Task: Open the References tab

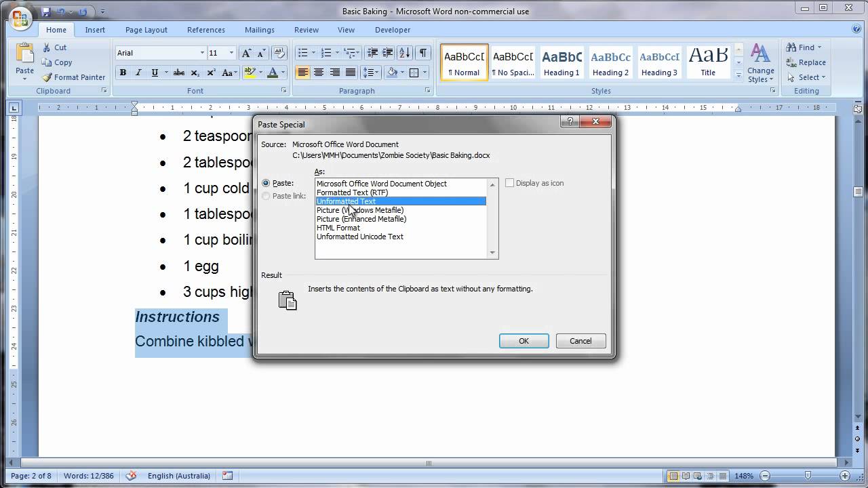Action: pos(206,30)
